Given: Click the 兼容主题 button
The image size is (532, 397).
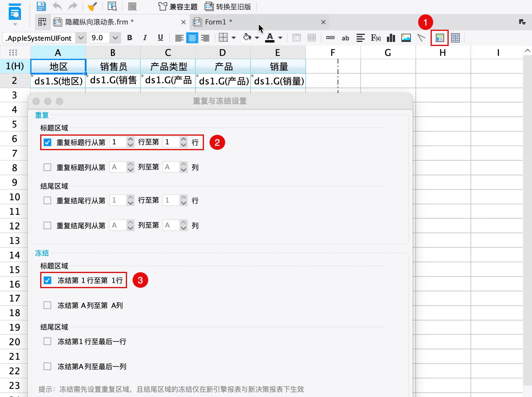Looking at the screenshot, I should [x=178, y=6].
